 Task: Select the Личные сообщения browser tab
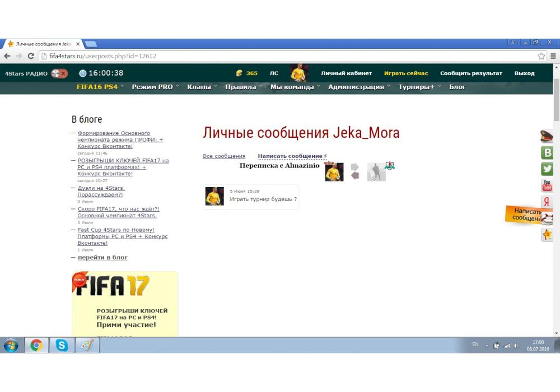[x=42, y=44]
